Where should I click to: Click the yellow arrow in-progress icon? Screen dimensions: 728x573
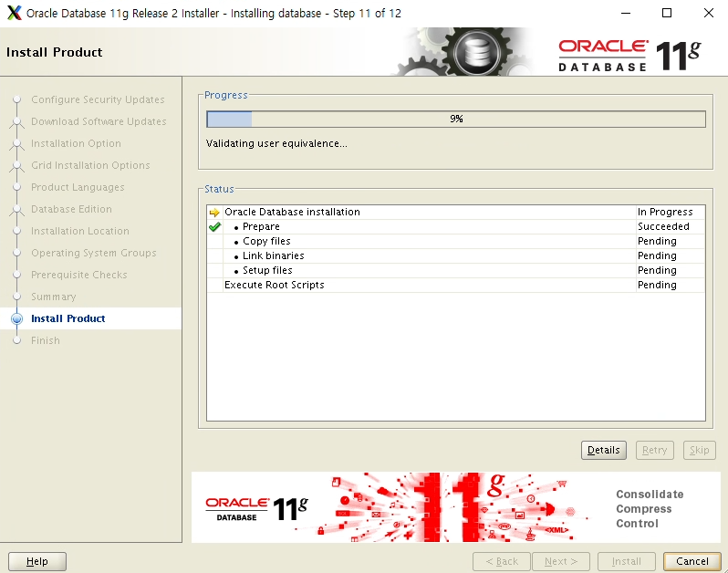pyautogui.click(x=214, y=213)
